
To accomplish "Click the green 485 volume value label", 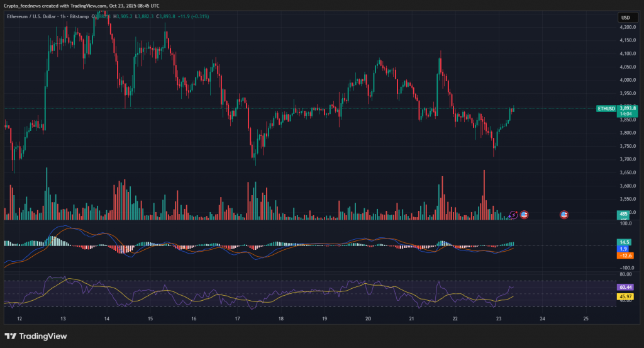I will coord(623,215).
